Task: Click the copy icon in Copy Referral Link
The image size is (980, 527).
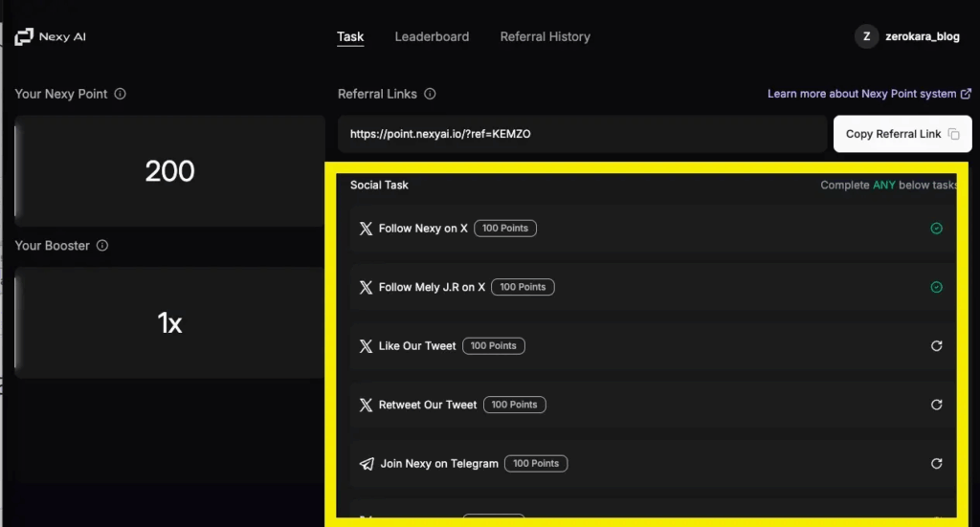Action: 954,134
